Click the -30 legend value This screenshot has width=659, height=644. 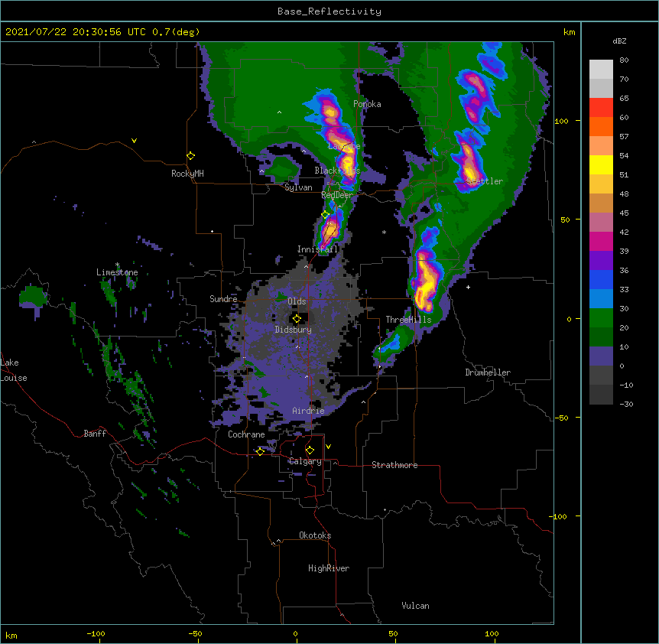626,404
